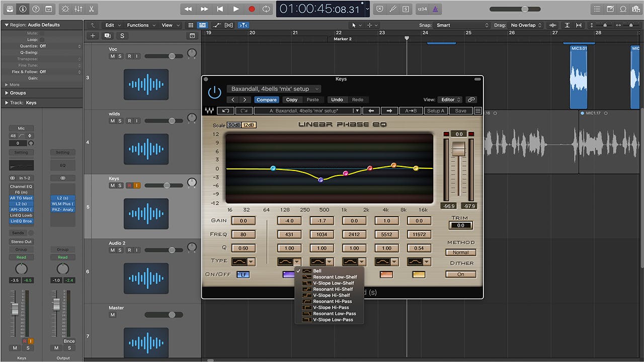Viewport: 644px width, 362px height.
Task: Toggle the Cycle loop button
Action: [266, 9]
